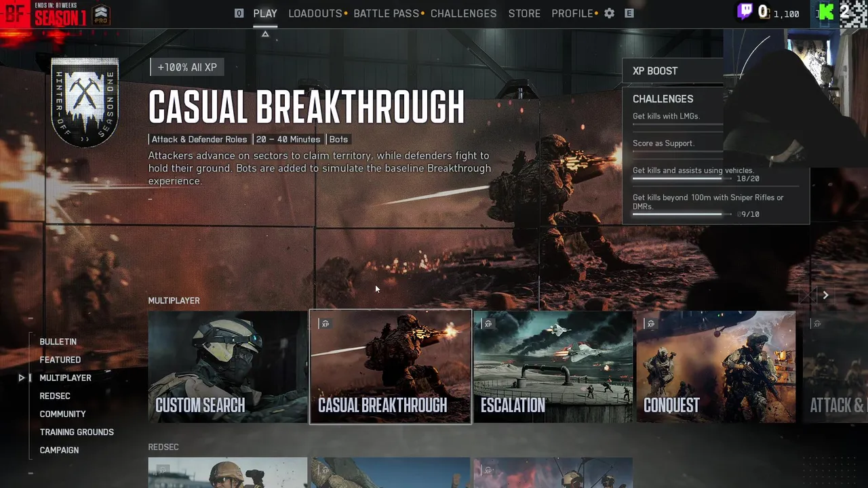
Task: Click the sniper 100m challenge progress bar
Action: [x=682, y=214]
